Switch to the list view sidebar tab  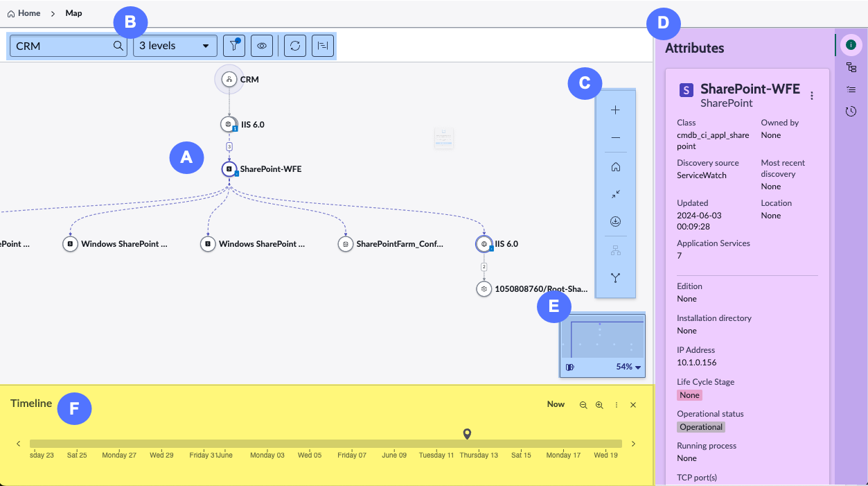(x=851, y=89)
